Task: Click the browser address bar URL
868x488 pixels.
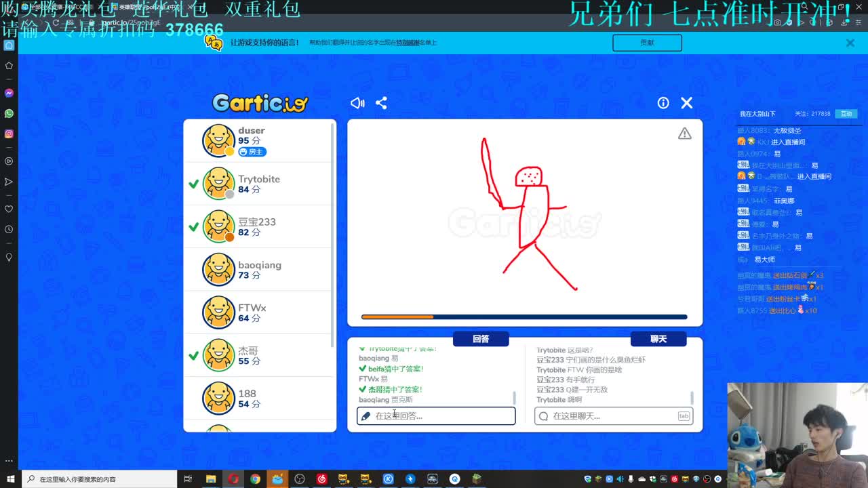Action: pyautogui.click(x=131, y=22)
